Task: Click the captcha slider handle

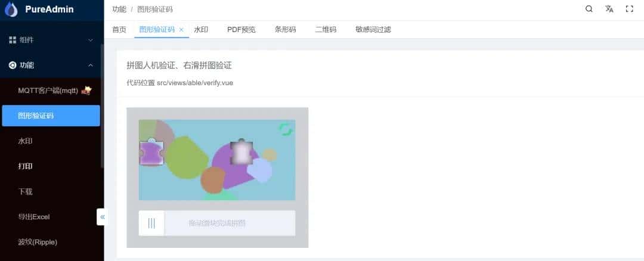Action: coord(151,223)
